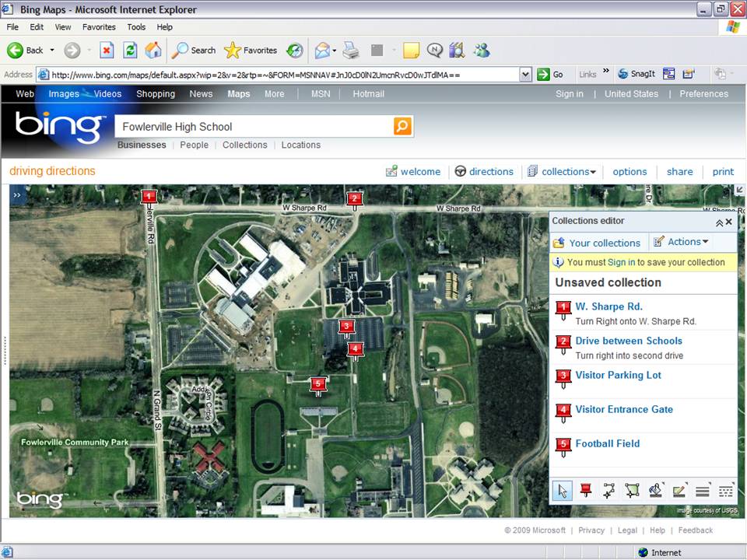747x560 pixels.
Task: Collapse the Collections editor panel
Action: (719, 222)
